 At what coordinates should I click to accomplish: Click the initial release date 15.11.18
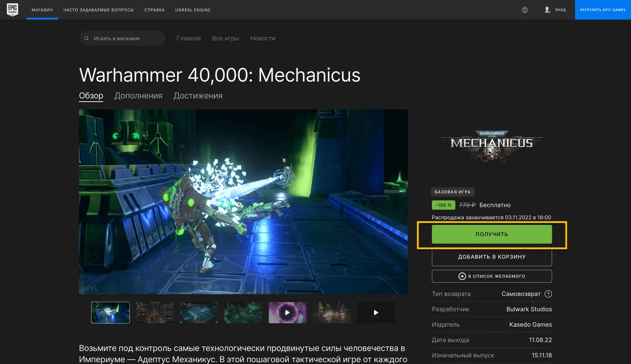click(542, 355)
